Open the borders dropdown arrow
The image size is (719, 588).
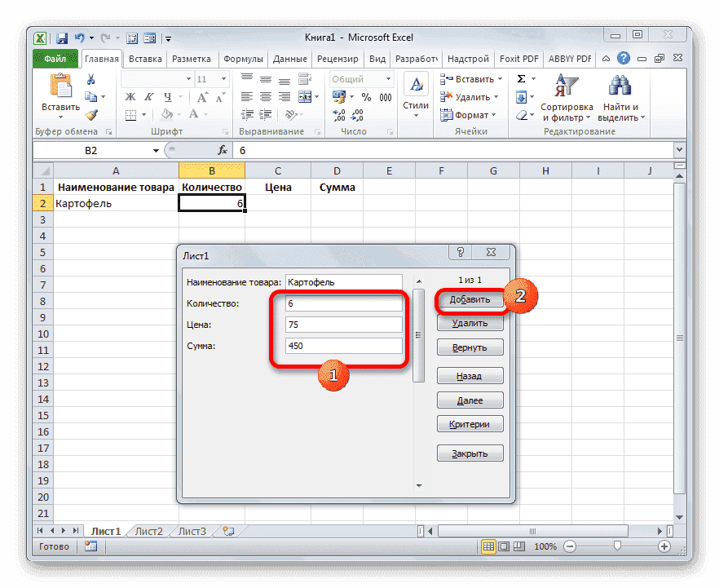[x=143, y=114]
